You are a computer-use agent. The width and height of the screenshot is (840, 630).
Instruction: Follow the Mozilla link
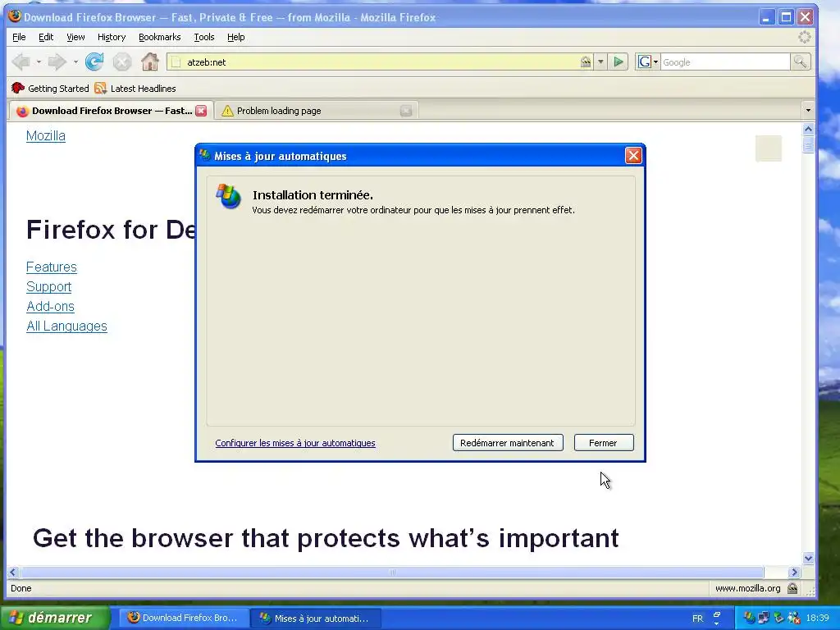[x=46, y=136]
